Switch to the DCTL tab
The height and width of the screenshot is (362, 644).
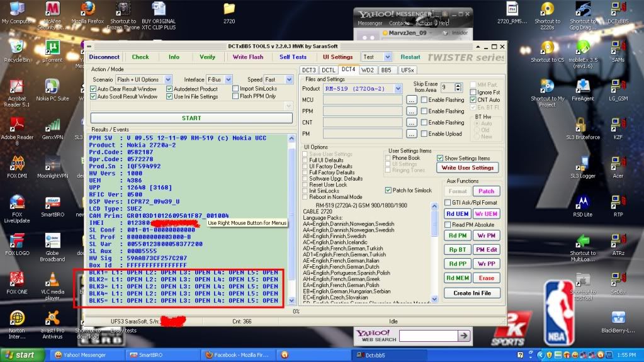[328, 71]
